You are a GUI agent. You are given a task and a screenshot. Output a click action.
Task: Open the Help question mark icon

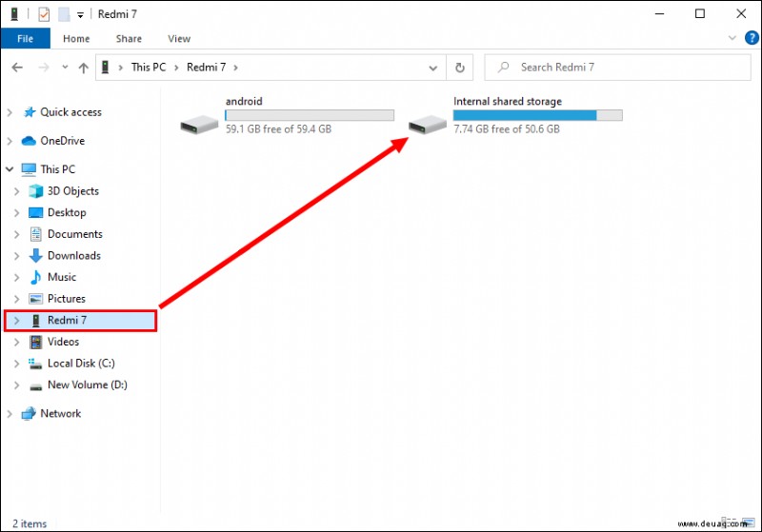click(x=752, y=37)
